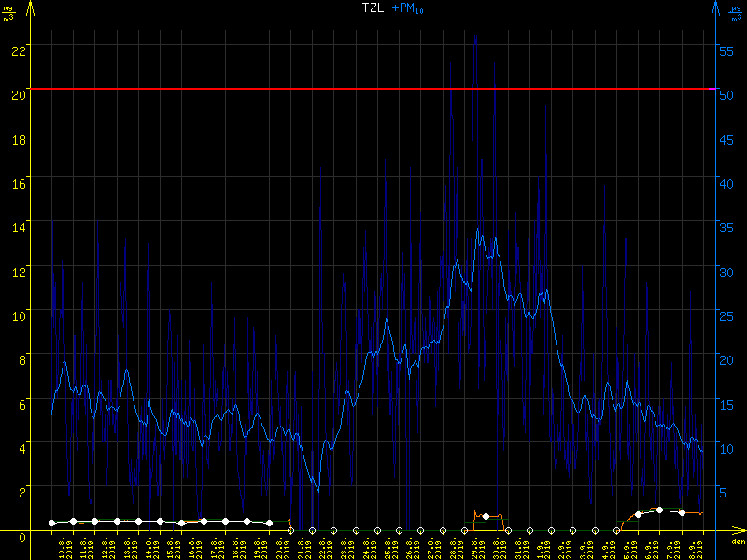747x560 pixels.
Task: Click the TZL chart title
Action: click(372, 7)
